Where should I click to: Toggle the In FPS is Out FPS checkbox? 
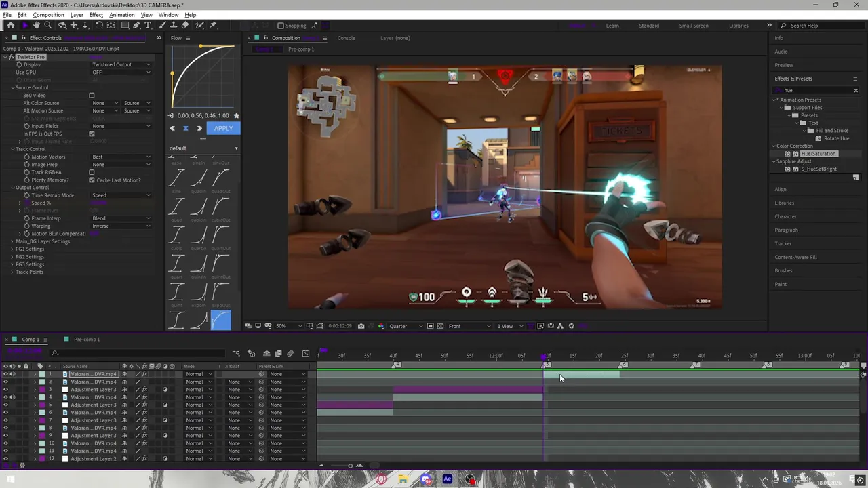coord(92,134)
